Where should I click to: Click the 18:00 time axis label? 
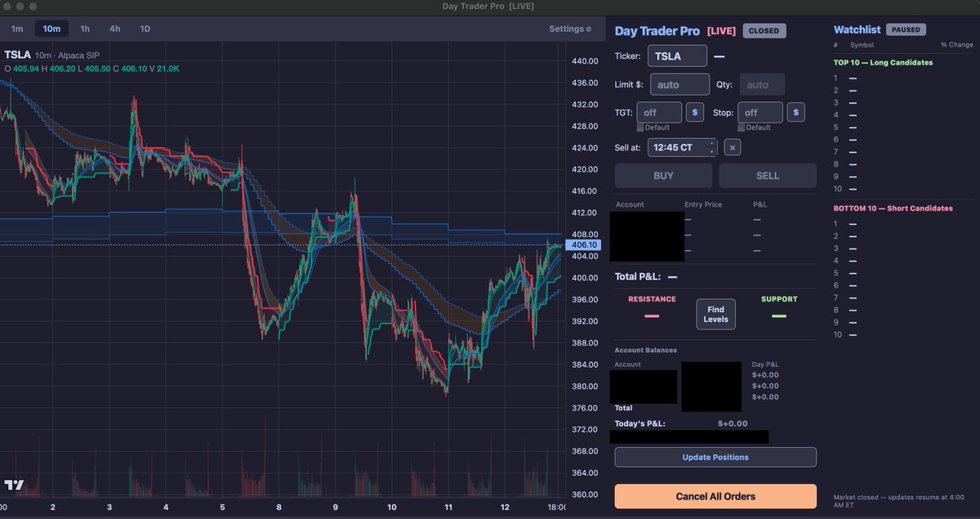(557, 508)
